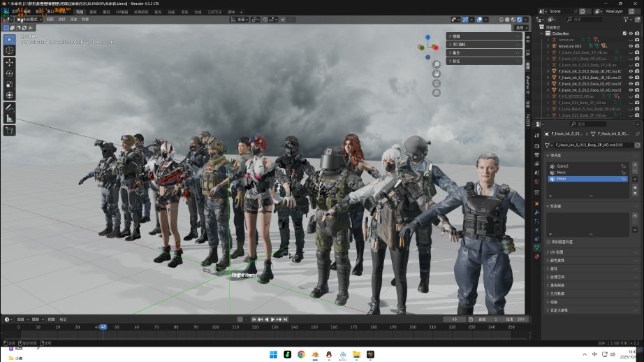Open the Render properties tab icon

click(537, 146)
